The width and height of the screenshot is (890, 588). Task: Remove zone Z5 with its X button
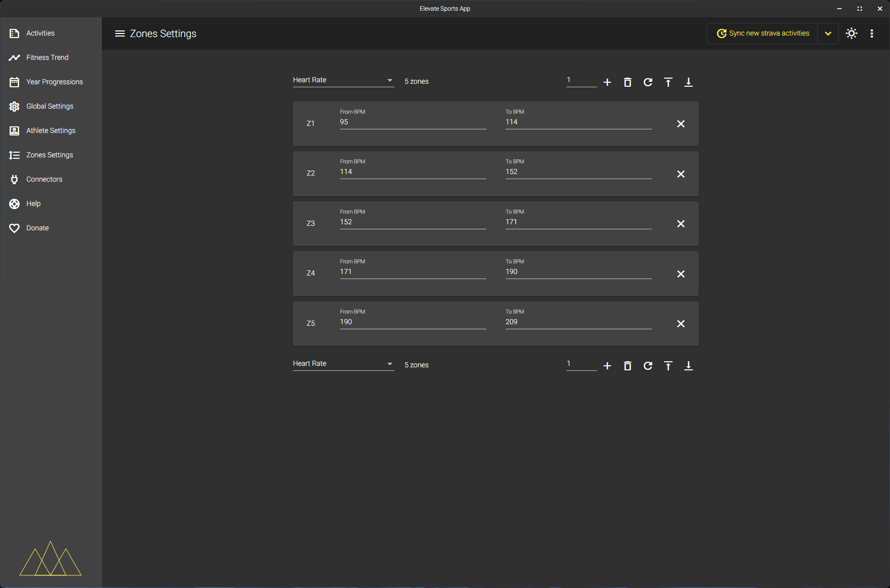tap(681, 323)
